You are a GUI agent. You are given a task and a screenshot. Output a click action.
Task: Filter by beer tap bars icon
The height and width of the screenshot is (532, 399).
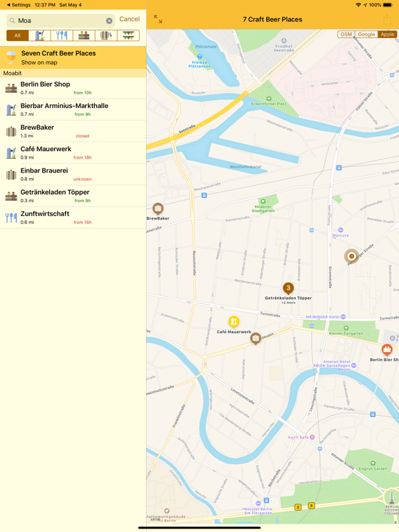(39, 35)
